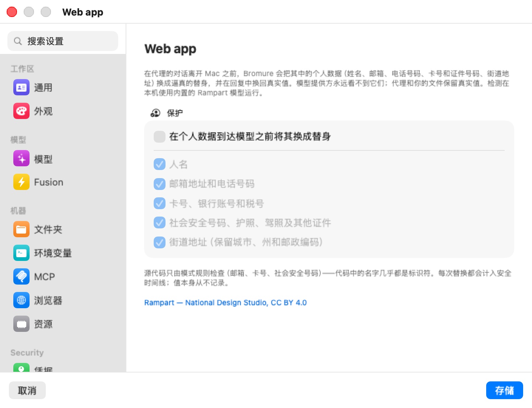532x408 pixels.
Task: Click the search magnifier icon
Action: coord(18,41)
